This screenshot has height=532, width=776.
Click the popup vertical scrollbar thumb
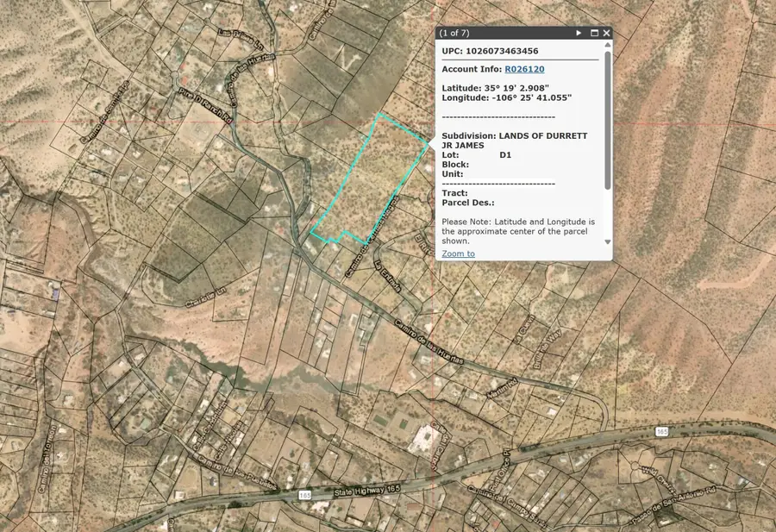click(x=607, y=121)
